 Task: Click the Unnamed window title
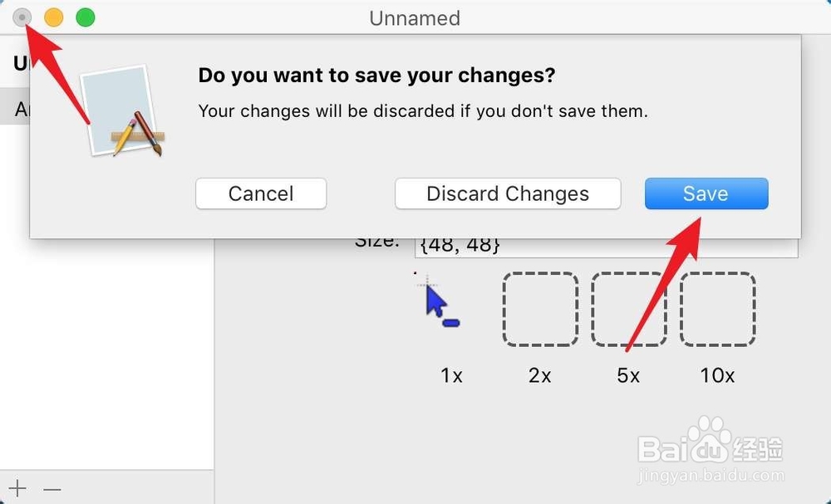[x=415, y=18]
